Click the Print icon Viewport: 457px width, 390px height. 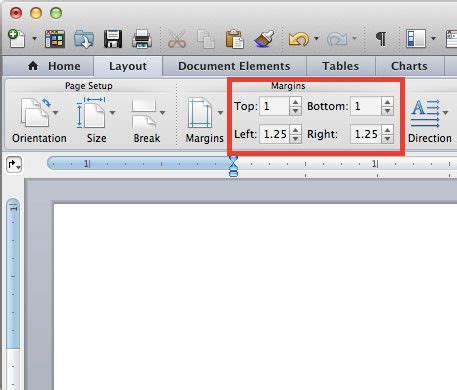pyautogui.click(x=142, y=39)
